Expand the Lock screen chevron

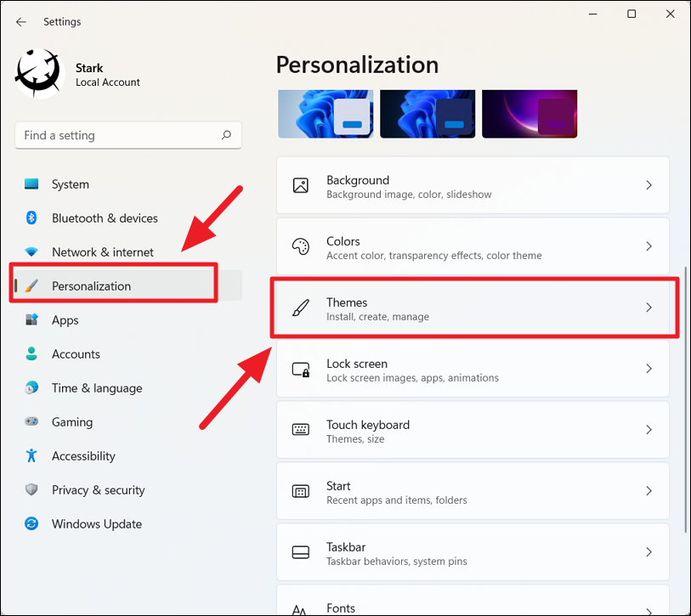tap(649, 369)
